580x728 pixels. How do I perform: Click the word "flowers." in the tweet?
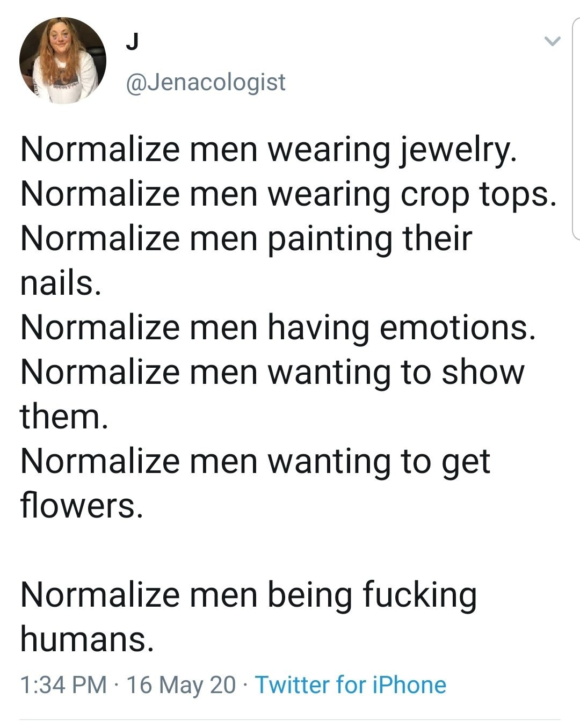pyautogui.click(x=82, y=506)
